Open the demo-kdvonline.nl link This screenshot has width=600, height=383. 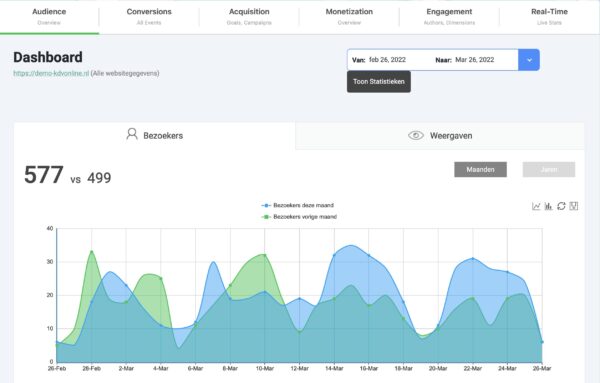point(51,73)
